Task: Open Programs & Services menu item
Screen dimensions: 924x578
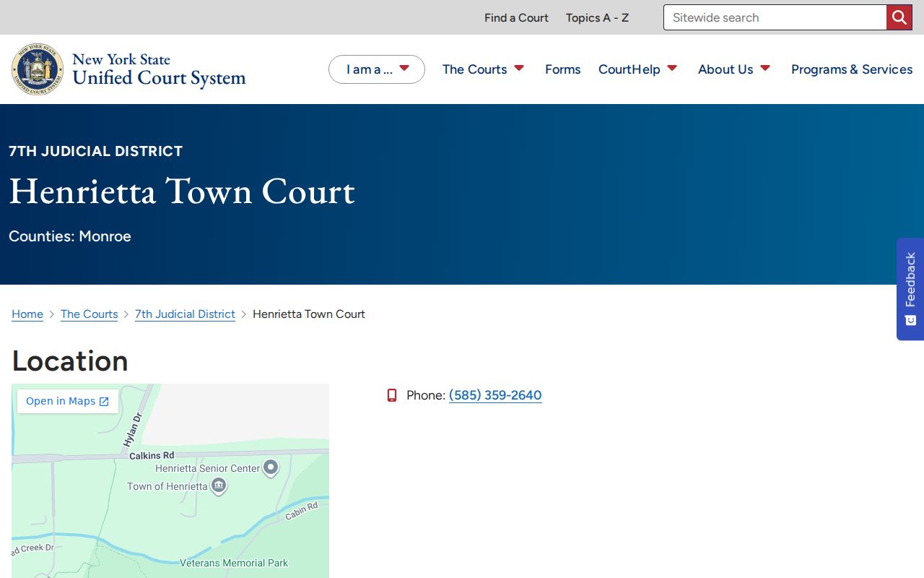Action: [852, 69]
